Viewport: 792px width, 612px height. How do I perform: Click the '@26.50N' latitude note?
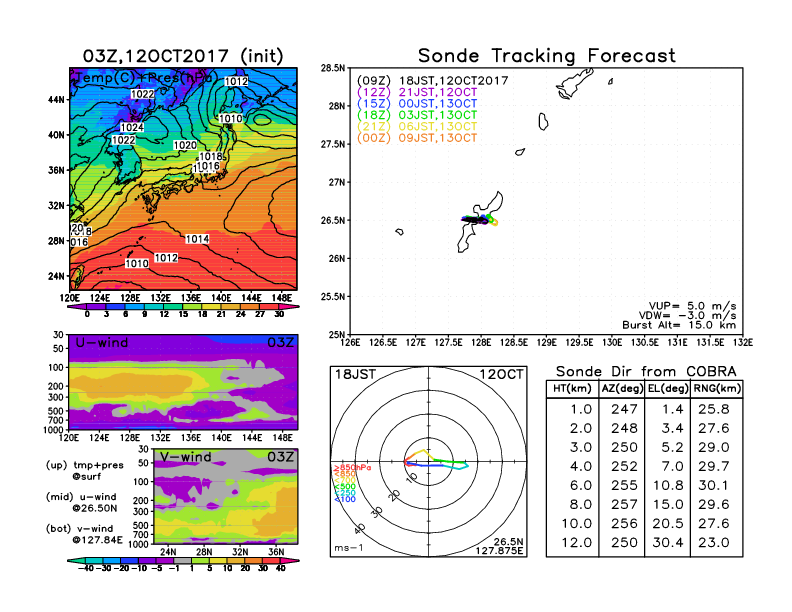coord(94,508)
